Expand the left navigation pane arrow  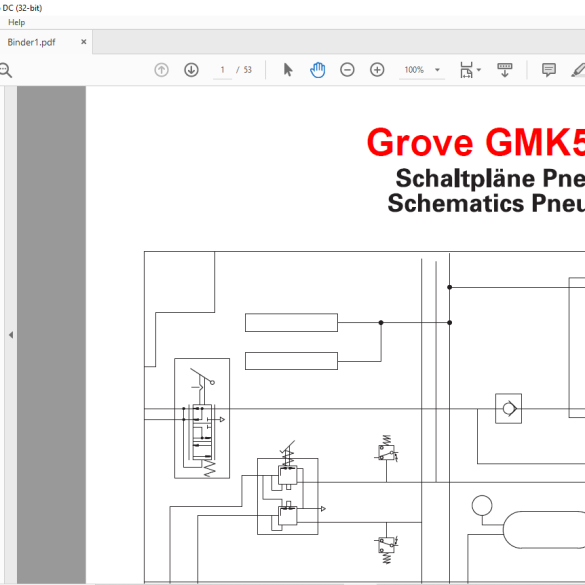tap(11, 335)
